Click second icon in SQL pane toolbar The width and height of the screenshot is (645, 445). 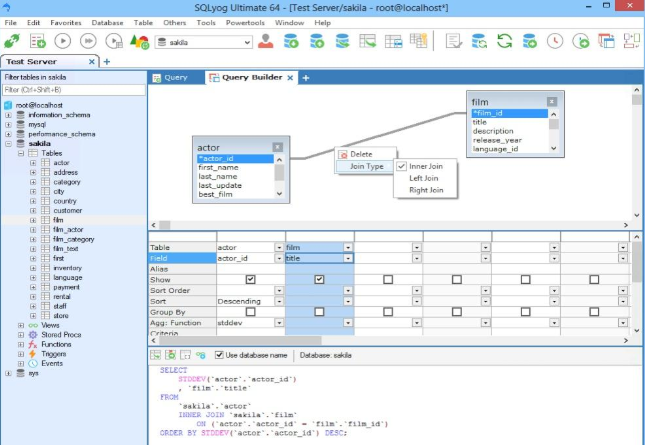170,355
